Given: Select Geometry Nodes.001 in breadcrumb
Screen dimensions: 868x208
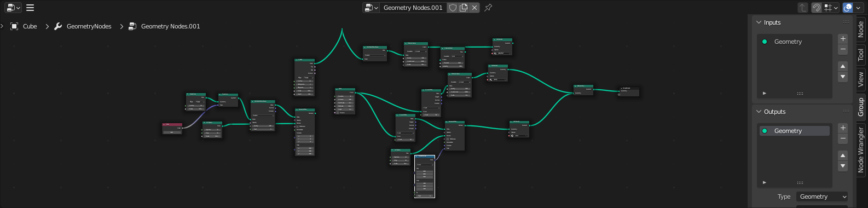Looking at the screenshot, I should click(x=171, y=26).
